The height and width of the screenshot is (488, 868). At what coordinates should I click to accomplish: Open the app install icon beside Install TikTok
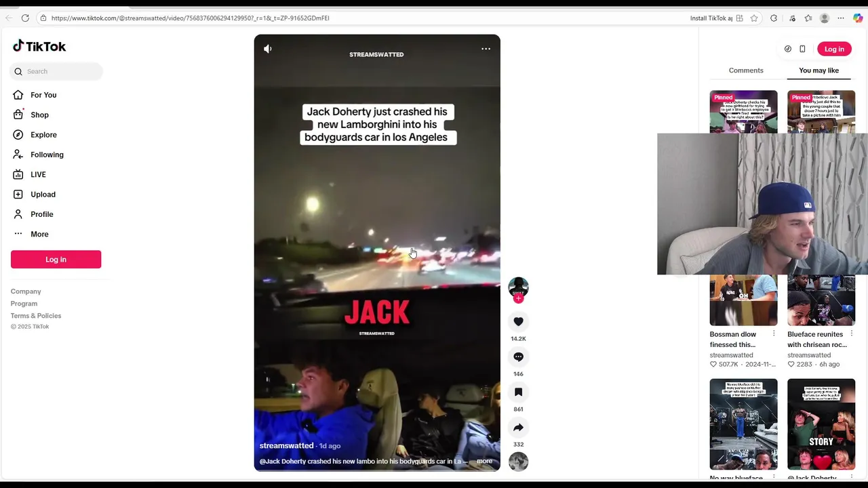coord(740,18)
